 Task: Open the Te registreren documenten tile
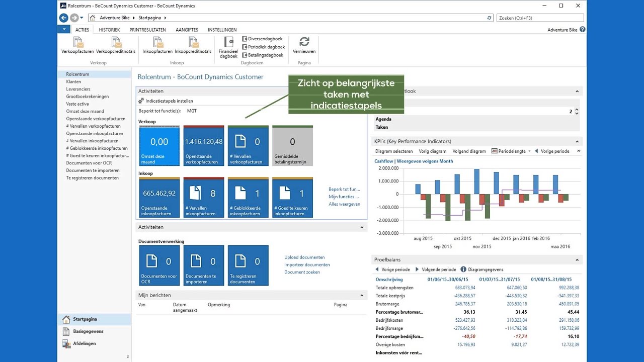(248, 265)
